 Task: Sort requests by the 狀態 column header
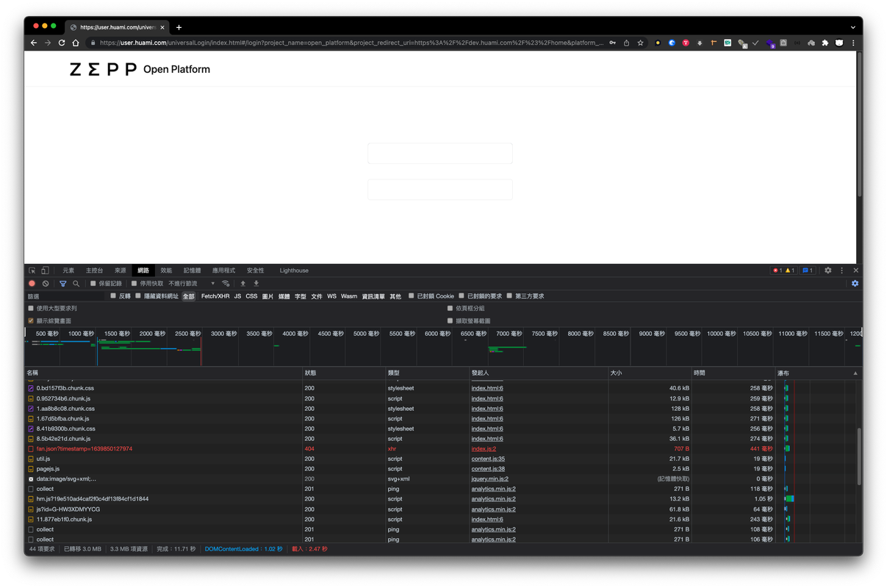343,373
